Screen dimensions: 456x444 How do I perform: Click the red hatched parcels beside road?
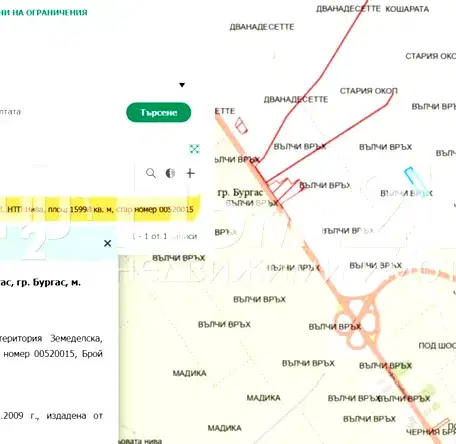coord(283,189)
